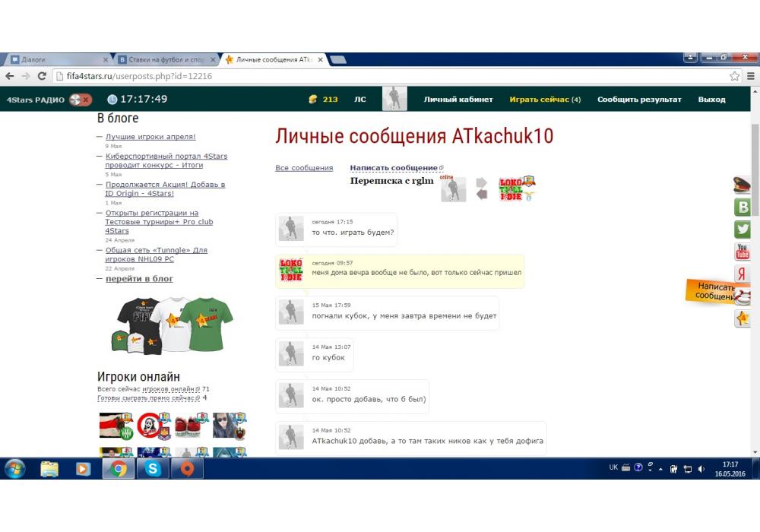This screenshot has width=760, height=532.
Task: Click the address bar URL field
Action: [x=380, y=76]
